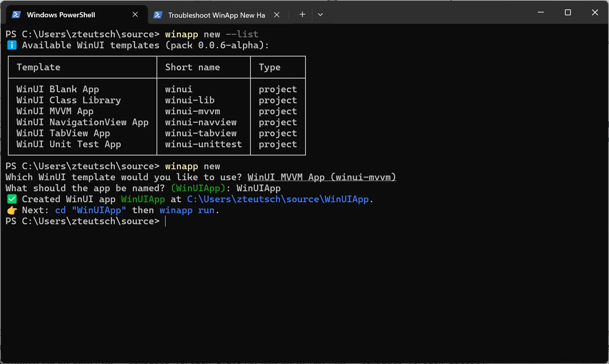Click 'winapp new --list' command
Viewport: 609px width, 364px height.
point(212,34)
